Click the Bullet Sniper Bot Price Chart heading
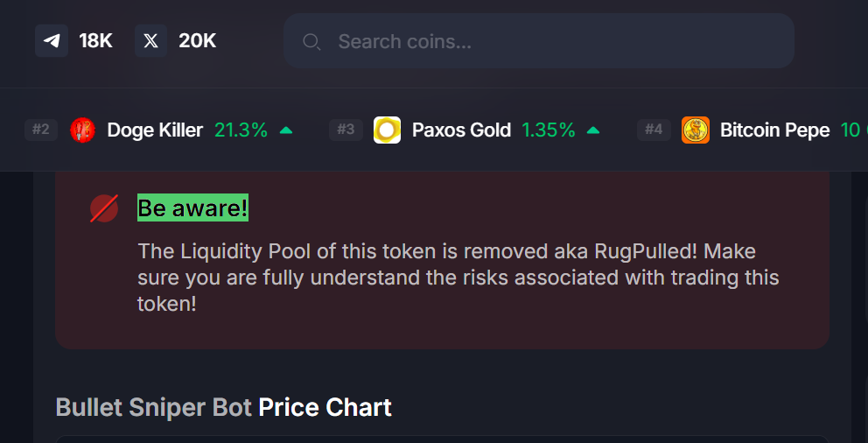The width and height of the screenshot is (868, 443). pyautogui.click(x=223, y=407)
